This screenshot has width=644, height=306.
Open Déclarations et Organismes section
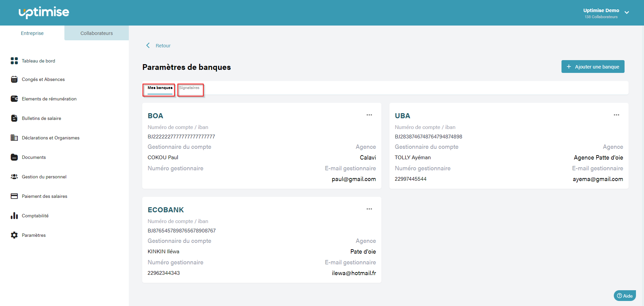[x=51, y=138]
